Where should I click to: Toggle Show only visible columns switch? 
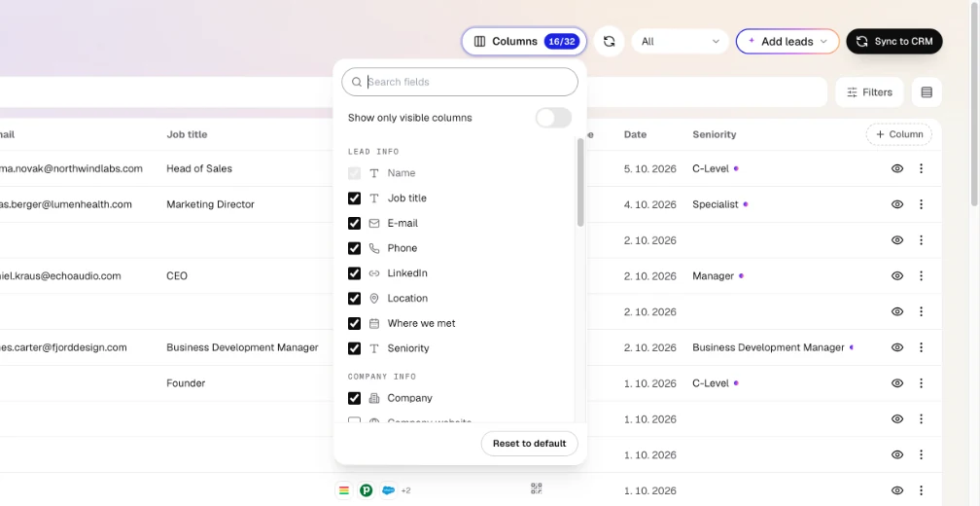tap(554, 118)
